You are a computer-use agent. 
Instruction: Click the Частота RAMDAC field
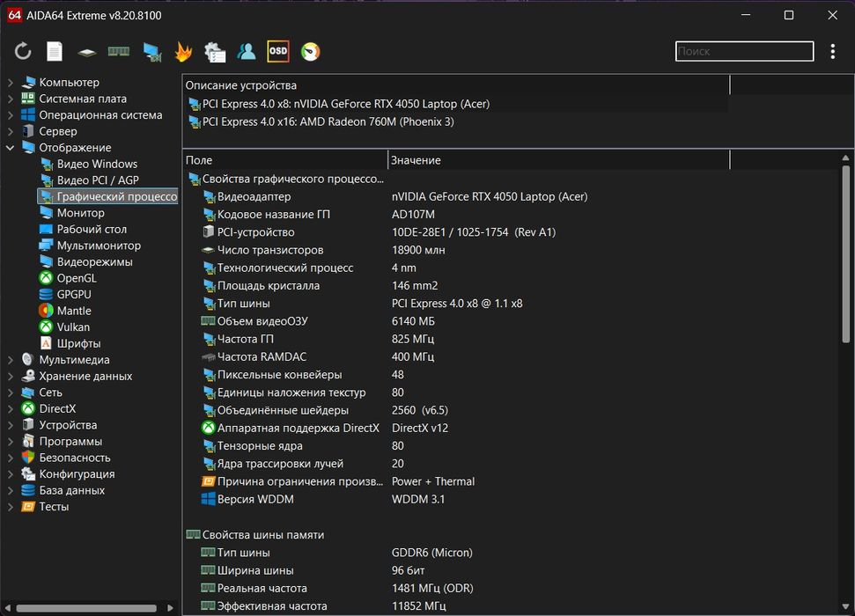tap(262, 356)
